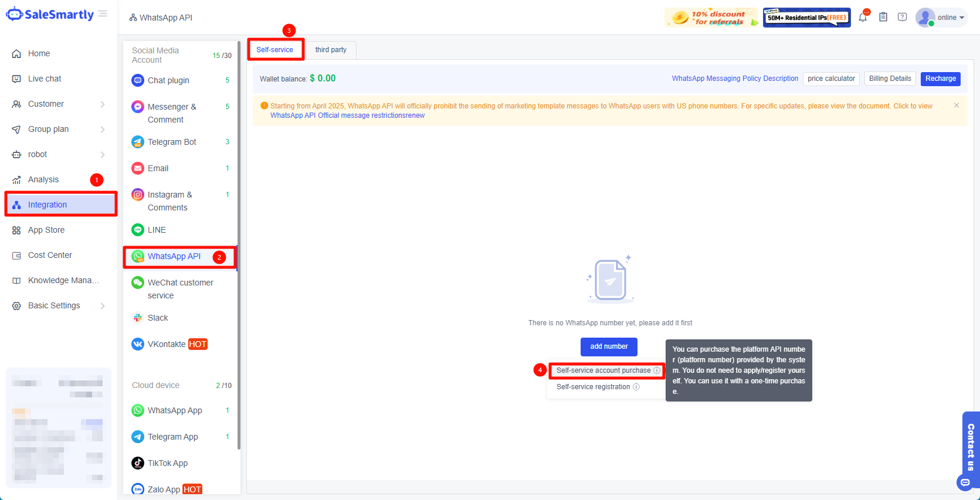Click the LINE channel icon
The image size is (980, 500).
click(138, 230)
